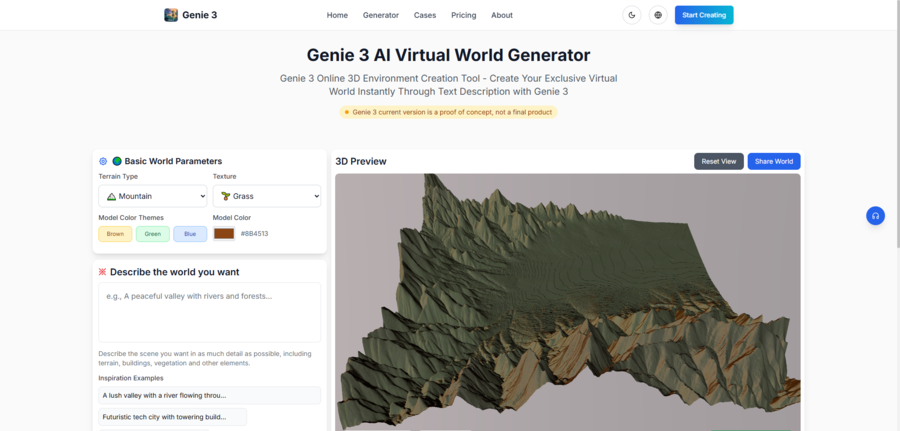900x431 pixels.
Task: Open the Home menu item
Action: point(337,15)
